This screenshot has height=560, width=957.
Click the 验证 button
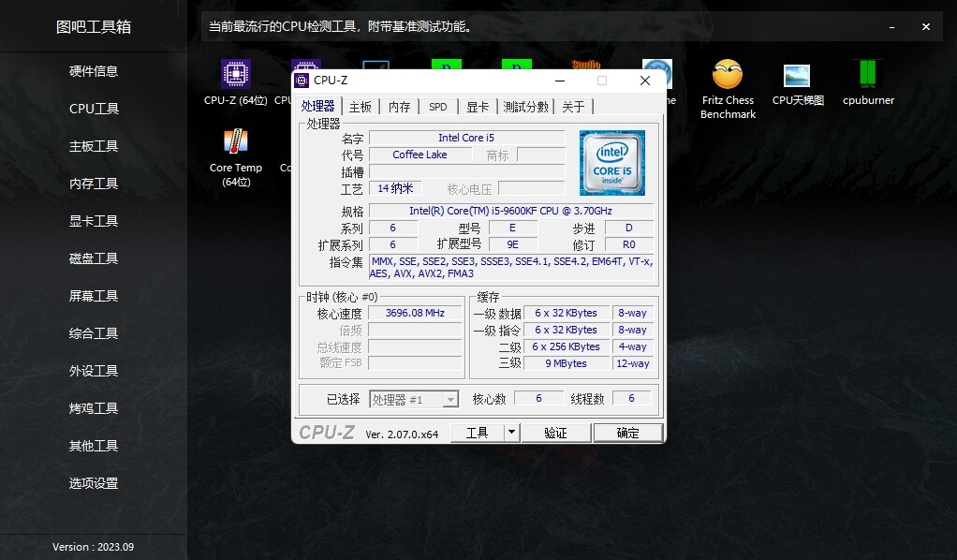(556, 432)
